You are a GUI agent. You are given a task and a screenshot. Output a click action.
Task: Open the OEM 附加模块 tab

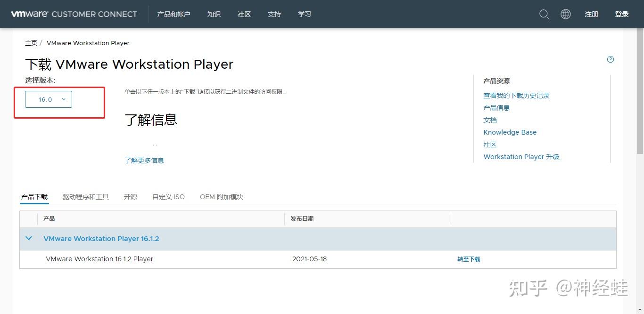221,196
